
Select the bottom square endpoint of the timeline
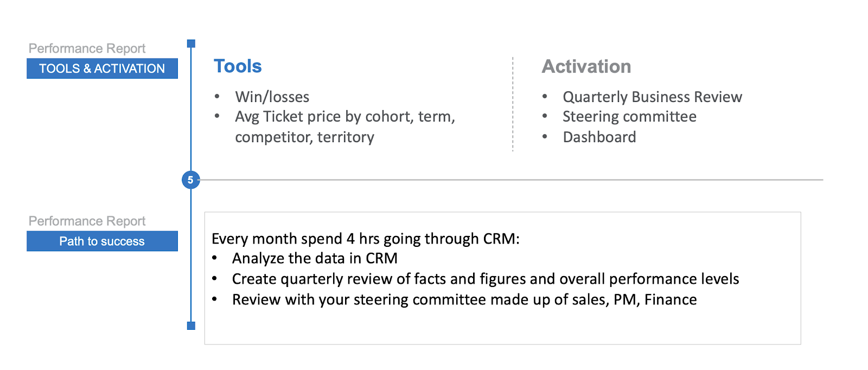(x=191, y=326)
